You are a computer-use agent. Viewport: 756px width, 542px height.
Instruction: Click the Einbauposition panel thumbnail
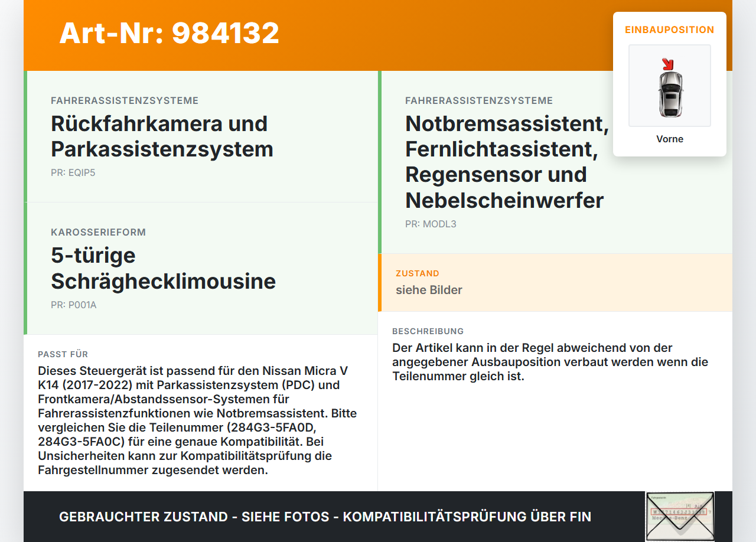[670, 85]
